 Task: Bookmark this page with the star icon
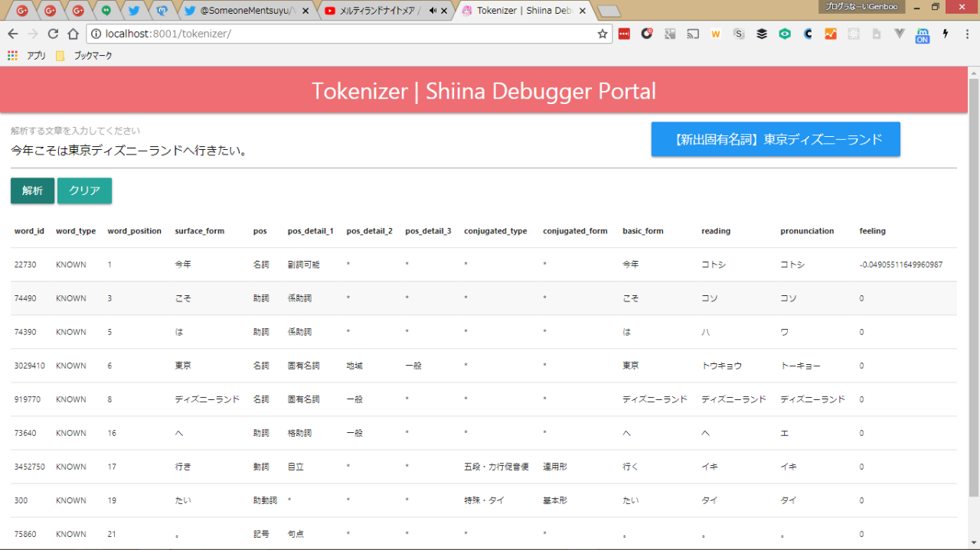(603, 34)
